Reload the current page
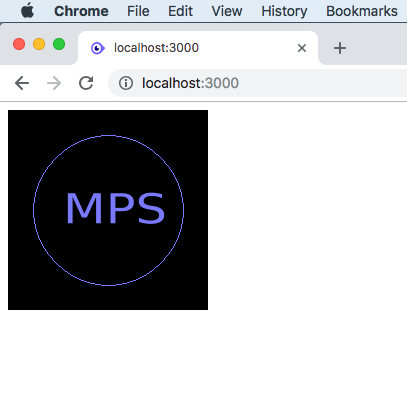Screen dimensions: 407x412 point(86,83)
